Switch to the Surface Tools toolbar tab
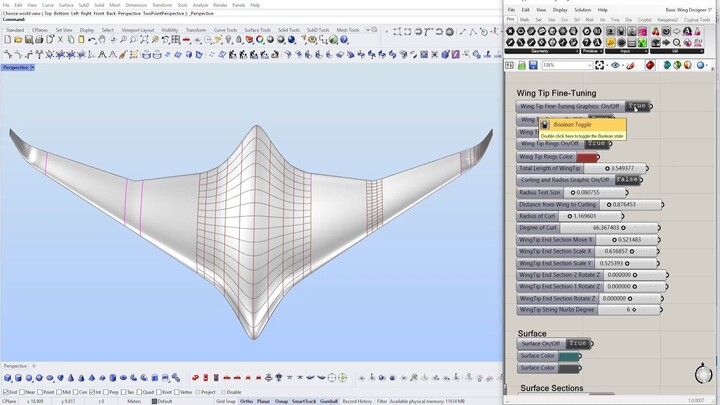The image size is (720, 405). [x=257, y=30]
